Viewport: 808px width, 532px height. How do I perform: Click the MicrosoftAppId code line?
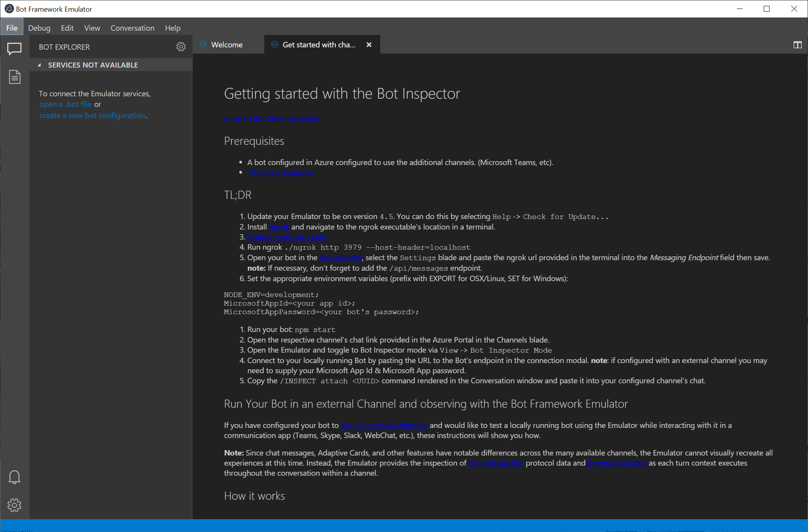point(290,303)
